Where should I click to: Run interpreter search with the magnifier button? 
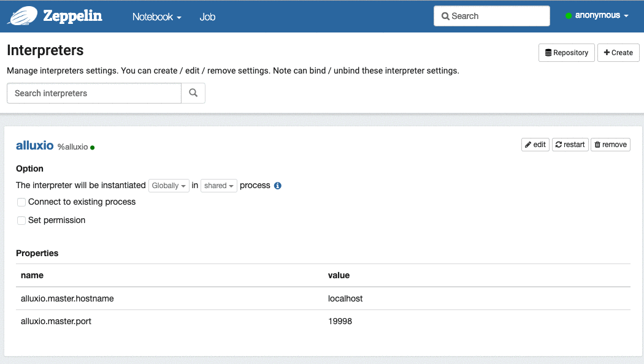click(x=193, y=93)
